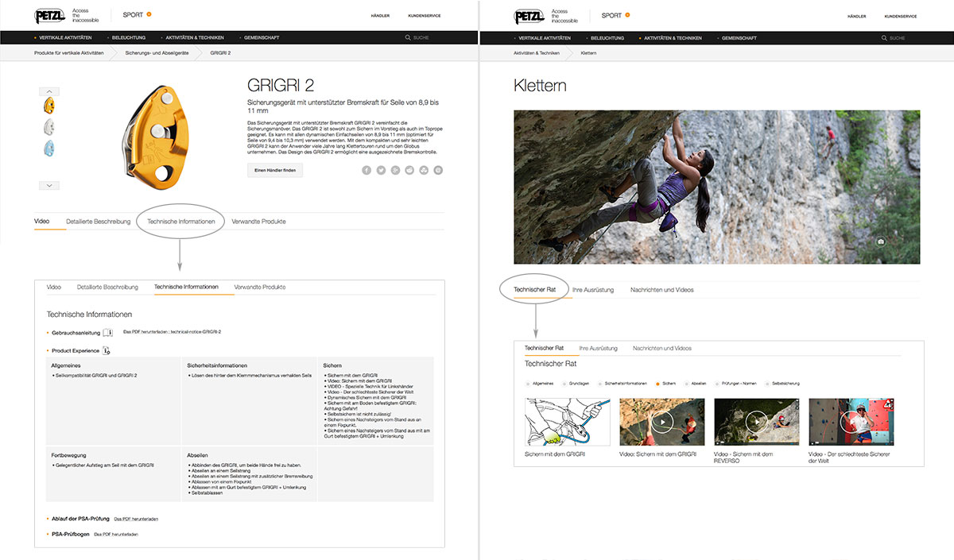Download the PSA-Prüfbogen PDF
The width and height of the screenshot is (954, 560).
pyautogui.click(x=115, y=535)
